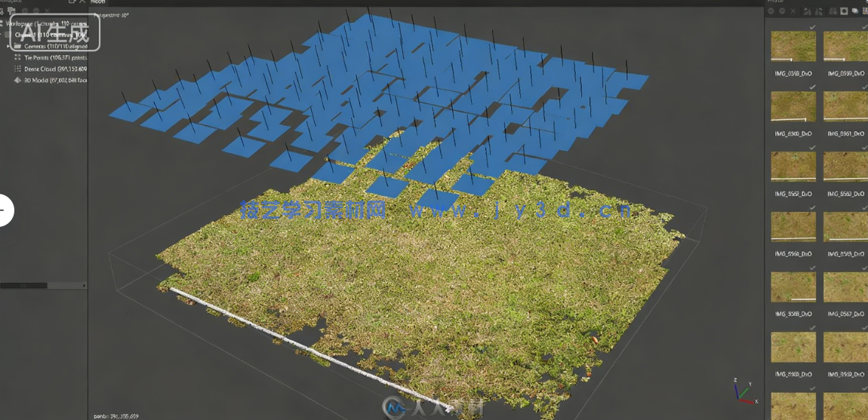868x420 pixels.
Task: Expand the Cameras tree node
Action: 9,46
